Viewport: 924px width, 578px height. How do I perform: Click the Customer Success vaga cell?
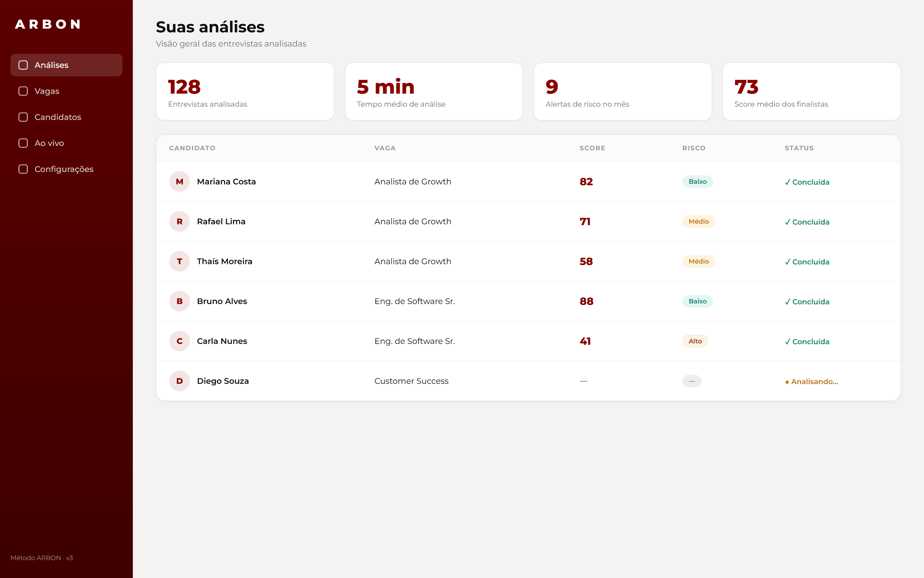[x=411, y=381]
